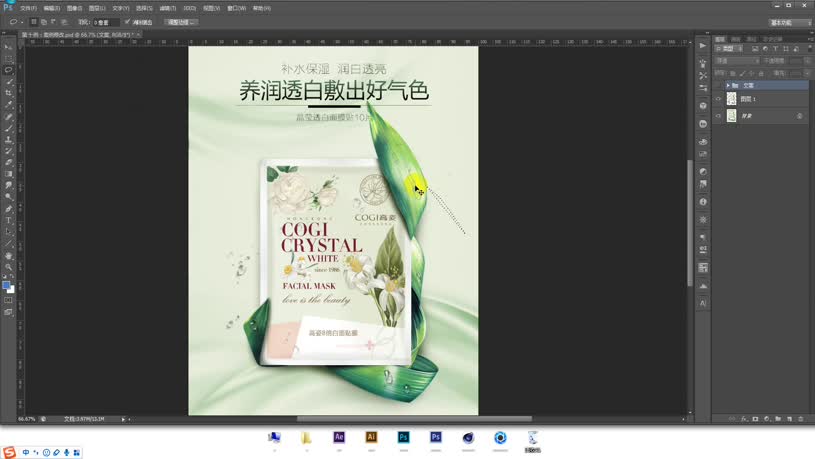Filter layers by type layers (T icon)
The height and width of the screenshot is (459, 815).
point(775,49)
